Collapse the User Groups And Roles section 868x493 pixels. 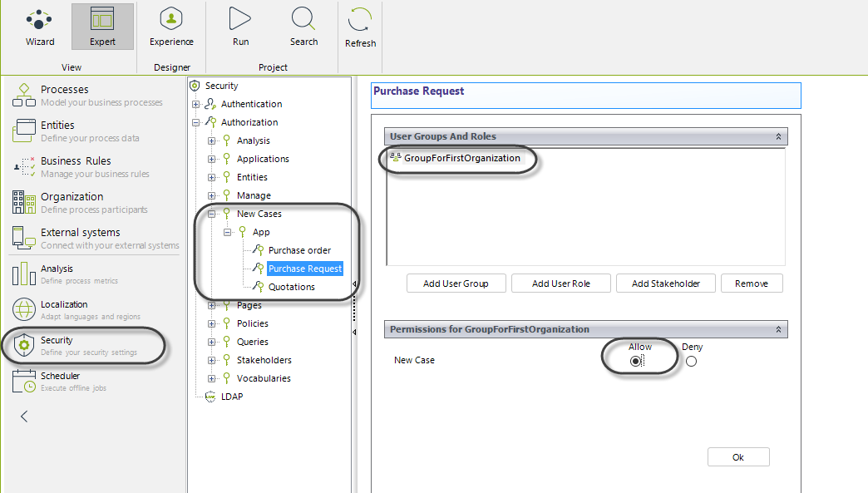778,136
